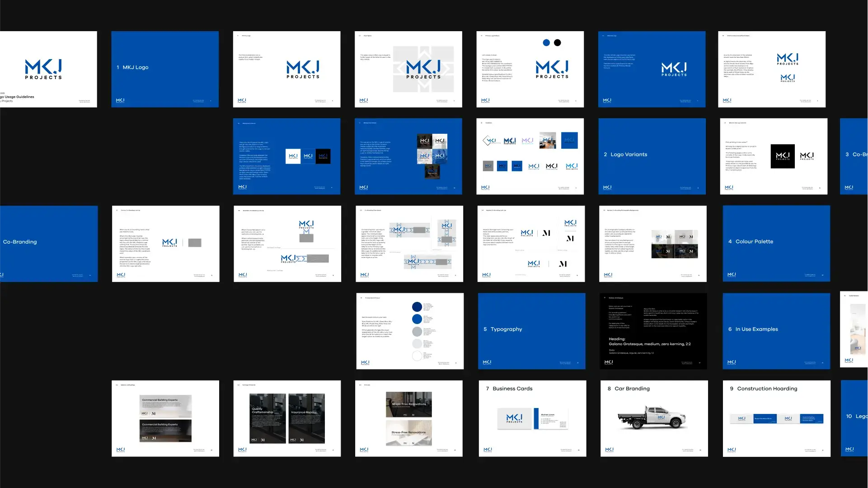868x488 pixels.
Task: Open the '2 Logo Variants' blue slide
Action: point(652,156)
